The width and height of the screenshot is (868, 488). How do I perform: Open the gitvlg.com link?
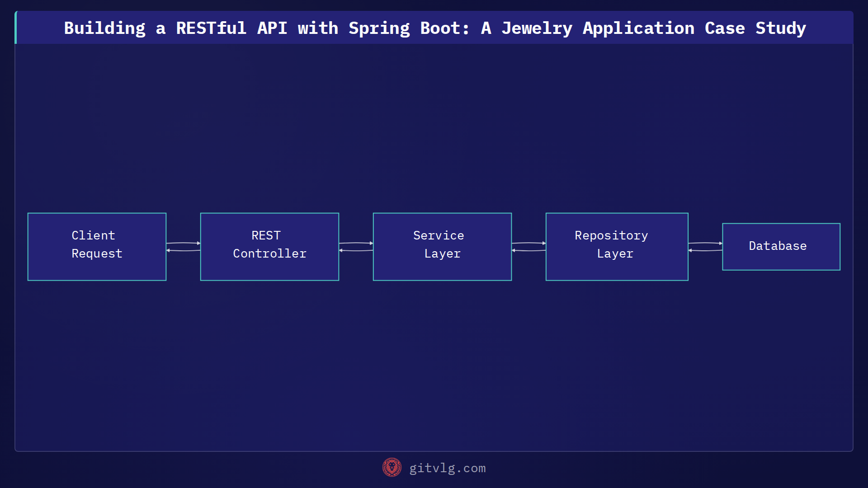coord(448,468)
